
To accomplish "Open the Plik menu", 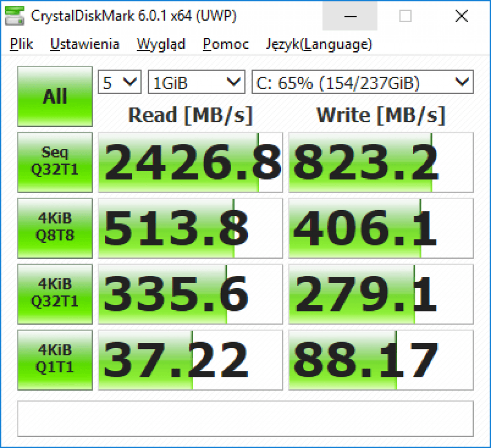I will (21, 44).
